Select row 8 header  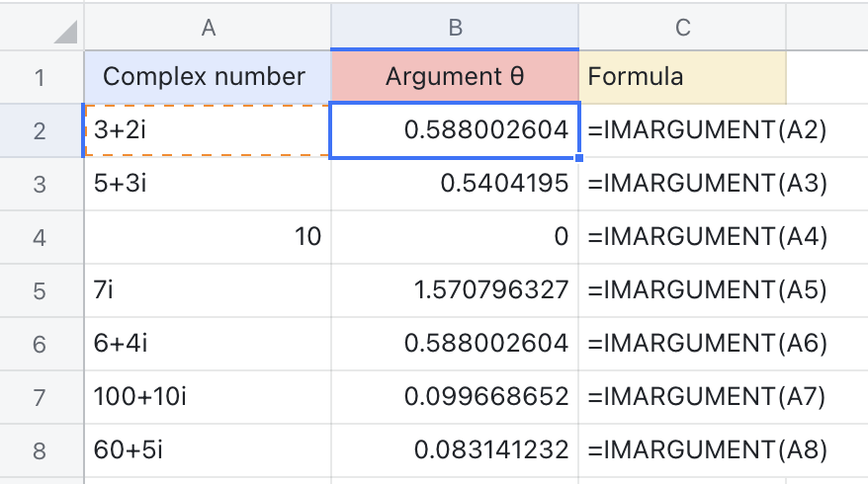point(40,450)
